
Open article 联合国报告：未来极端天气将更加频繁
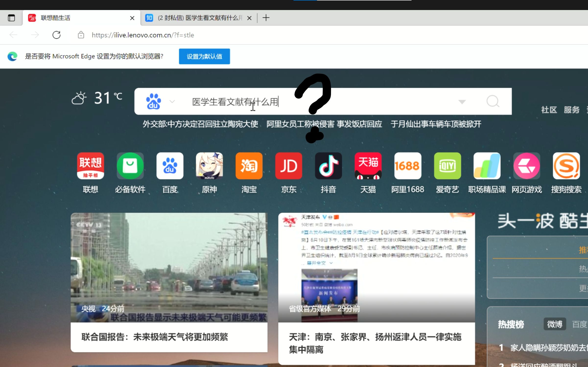coord(154,337)
